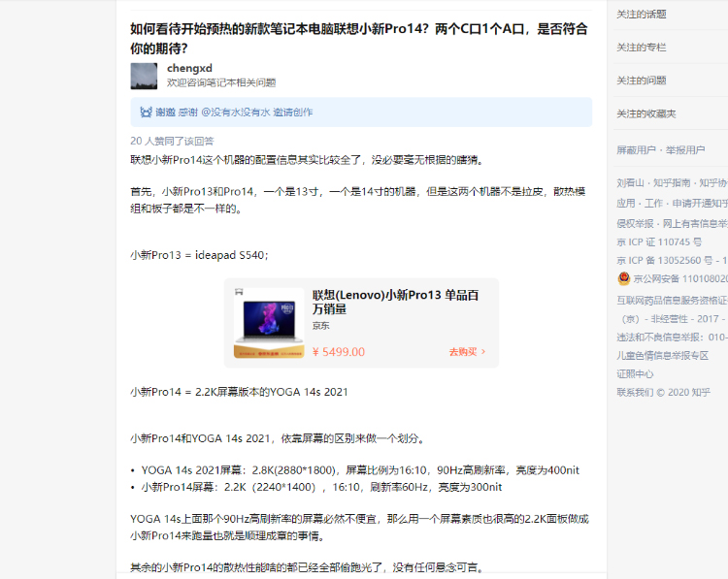The height and width of the screenshot is (579, 728).
Task: Click bullet YOGA 14s 2021屏幕 2.8K line
Action: [x=360, y=470]
